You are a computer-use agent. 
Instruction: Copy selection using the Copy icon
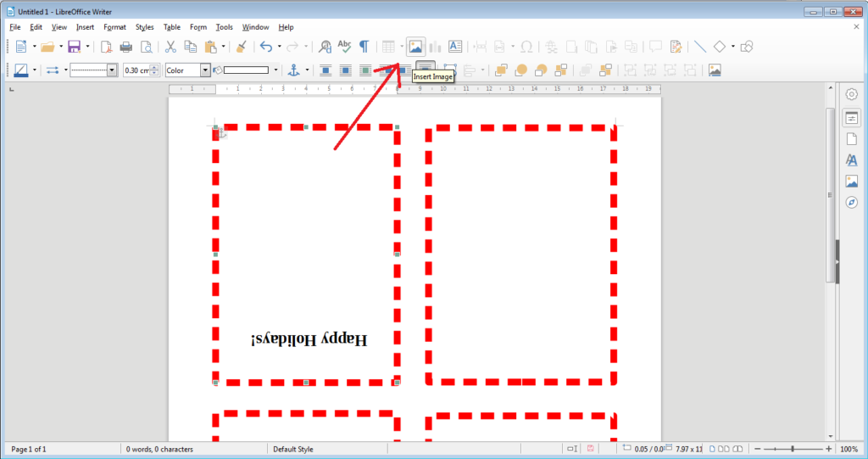click(191, 47)
